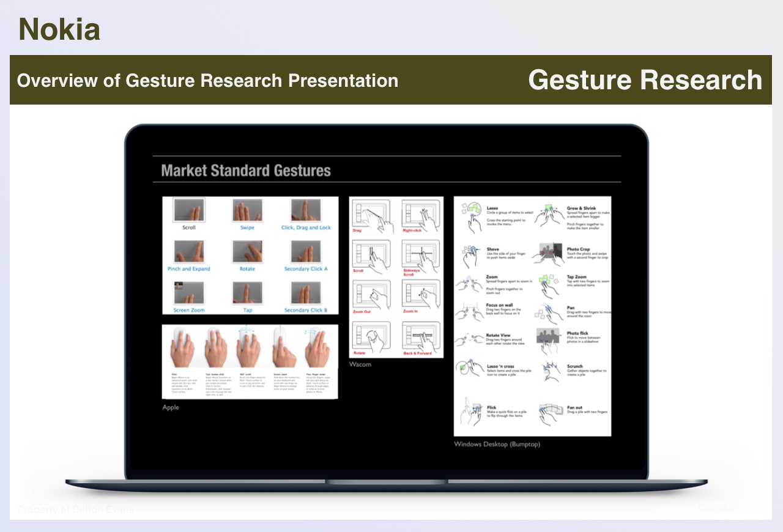Click the Windows Desktop (Bumptop) caption
The height and width of the screenshot is (532, 783).
point(497,444)
